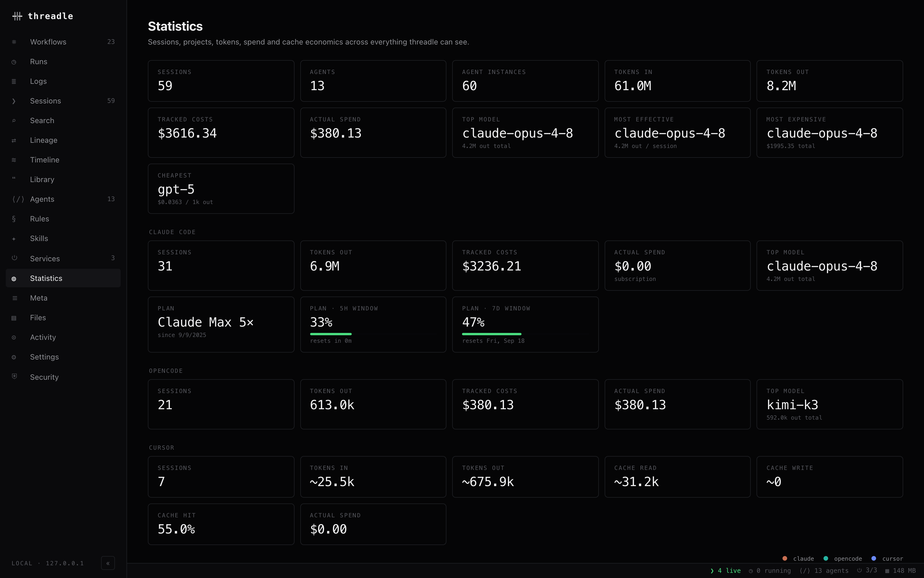The height and width of the screenshot is (578, 924).
Task: Open the Activity page
Action: coord(64,338)
